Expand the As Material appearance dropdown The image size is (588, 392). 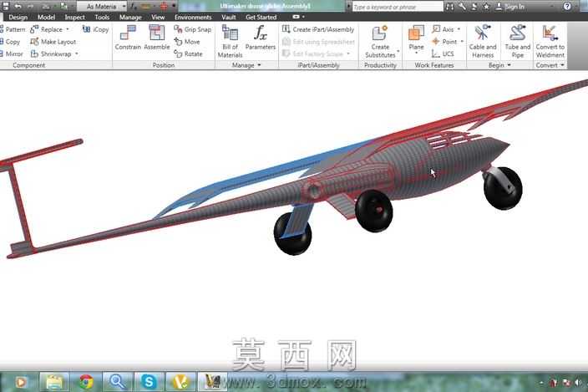click(x=124, y=7)
